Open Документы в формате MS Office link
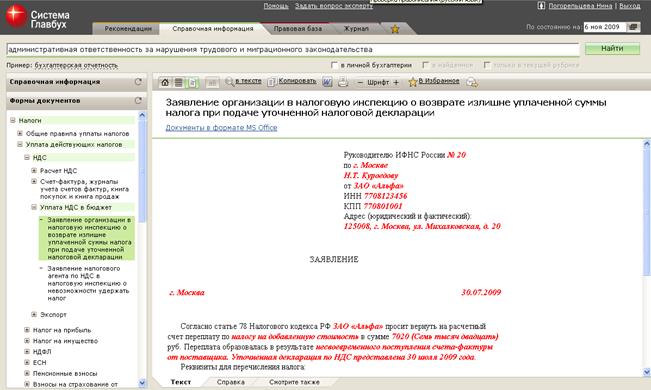 click(x=221, y=128)
